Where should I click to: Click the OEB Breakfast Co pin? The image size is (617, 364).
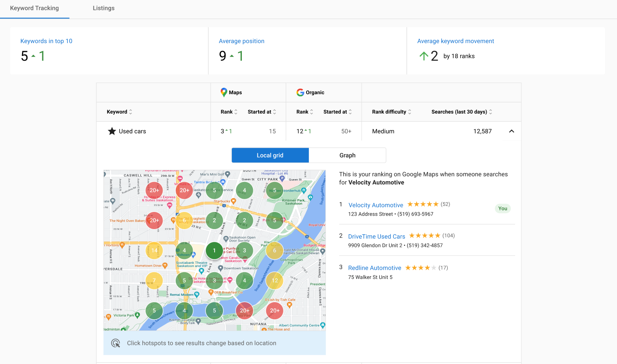(211, 292)
